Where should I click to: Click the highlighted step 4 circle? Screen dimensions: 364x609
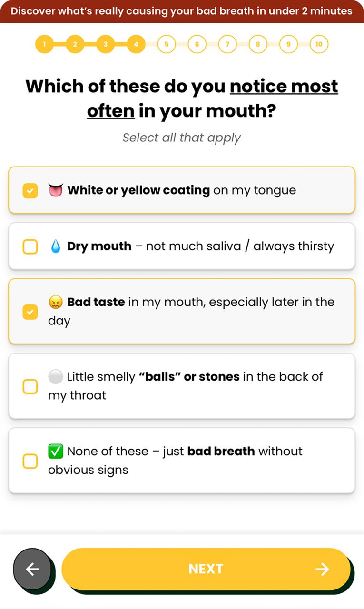pyautogui.click(x=136, y=44)
